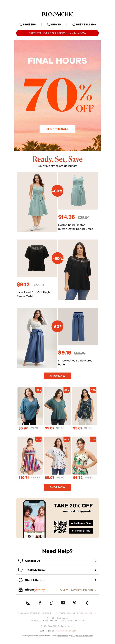Click the SHOP THE SALE button
Viewport: 115px width, 644px height.
tap(57, 129)
